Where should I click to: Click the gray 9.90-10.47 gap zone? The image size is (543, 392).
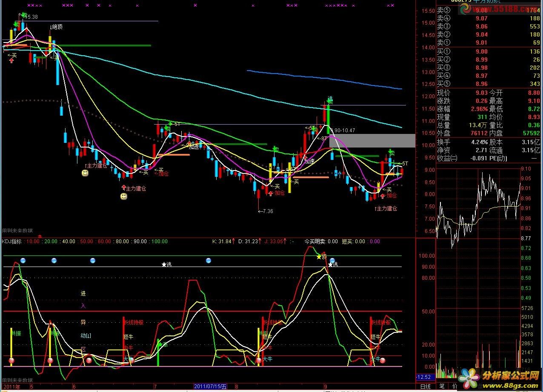pos(372,141)
